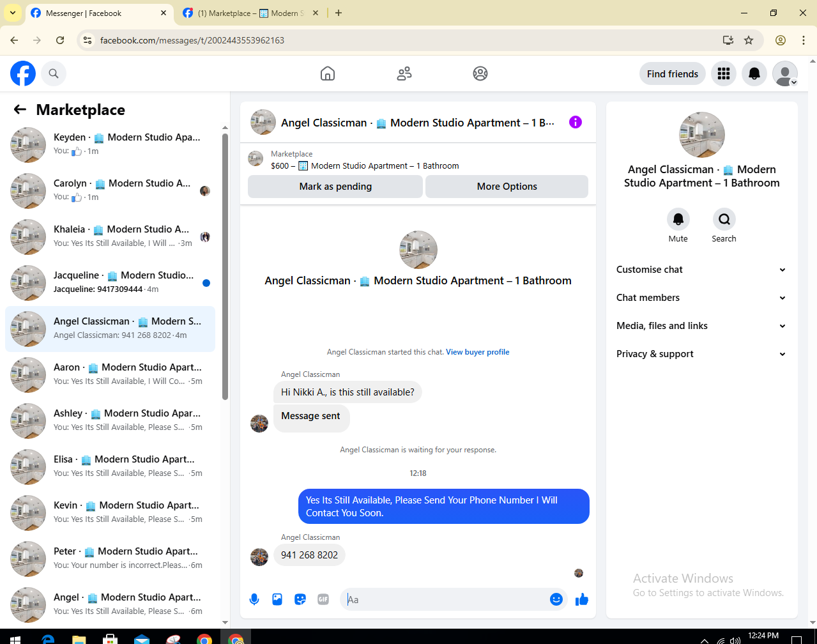Open Khaleia conversation

coord(110,237)
